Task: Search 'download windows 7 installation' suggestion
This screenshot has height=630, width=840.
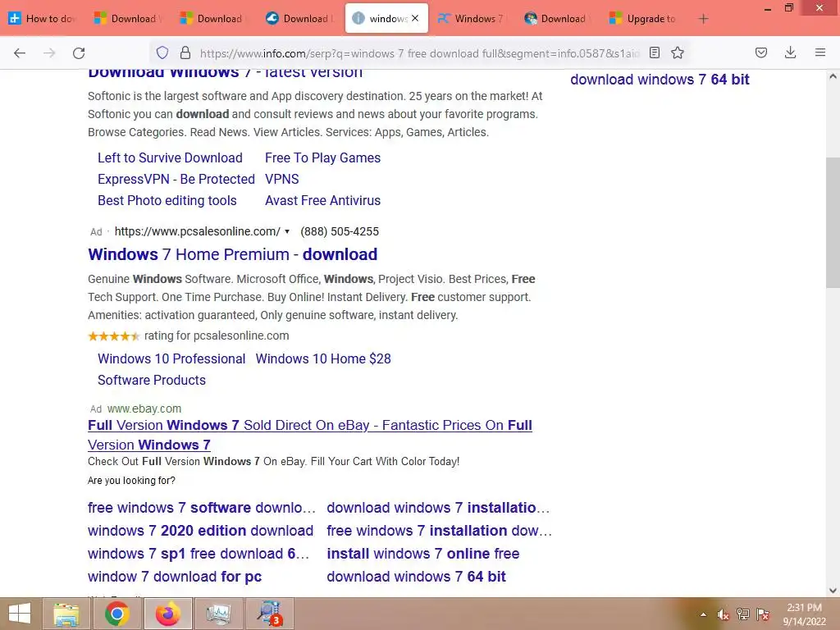Action: pos(438,508)
